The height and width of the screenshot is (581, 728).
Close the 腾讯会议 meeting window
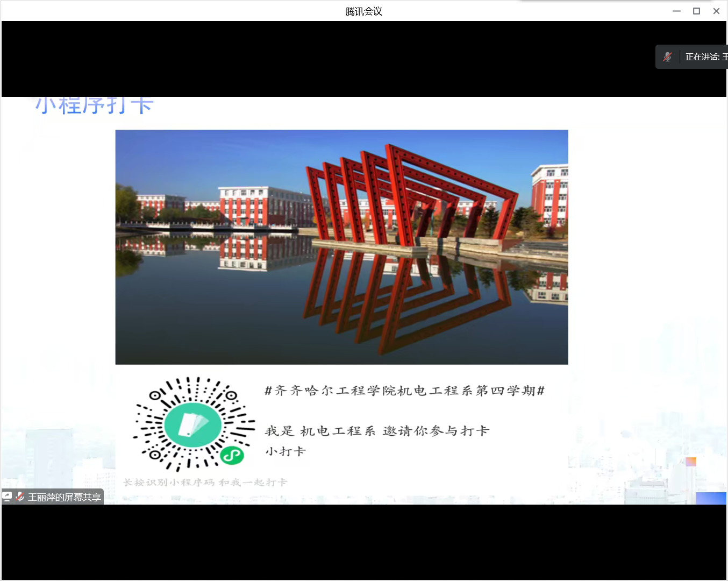point(716,11)
